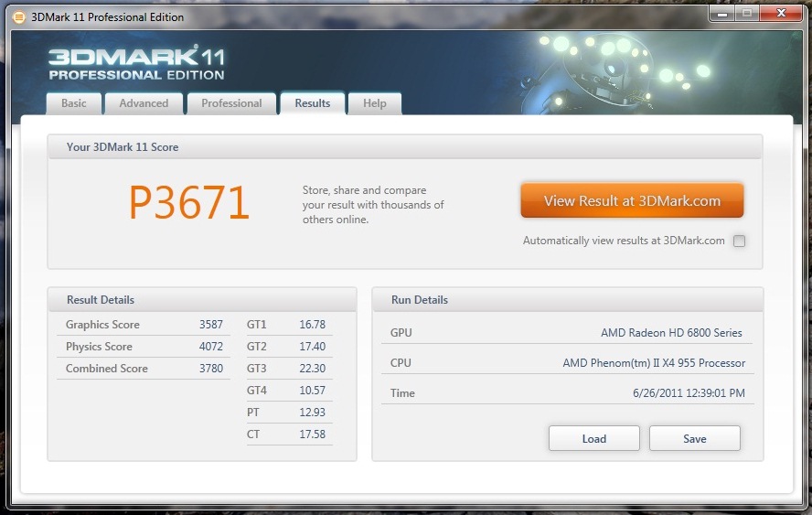
Task: Click the GPU name AMD Radeon HD 6800 Series
Action: click(671, 333)
